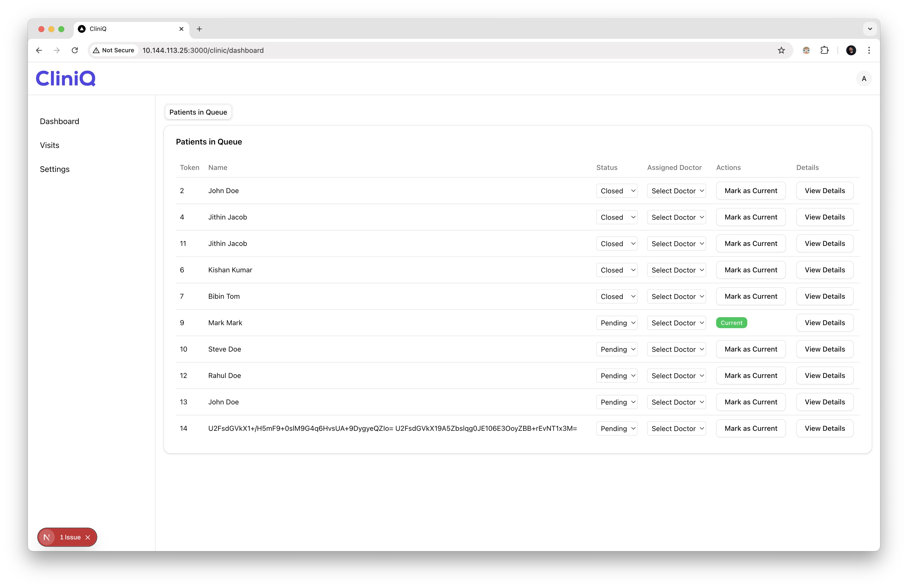The image size is (908, 588).
Task: Click the CliniQ logo
Action: pos(66,78)
